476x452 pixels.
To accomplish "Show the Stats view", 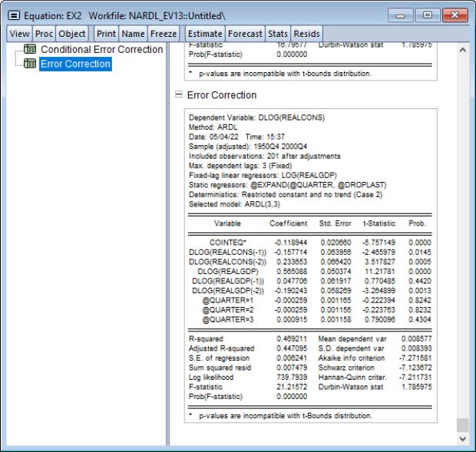I will (x=278, y=33).
